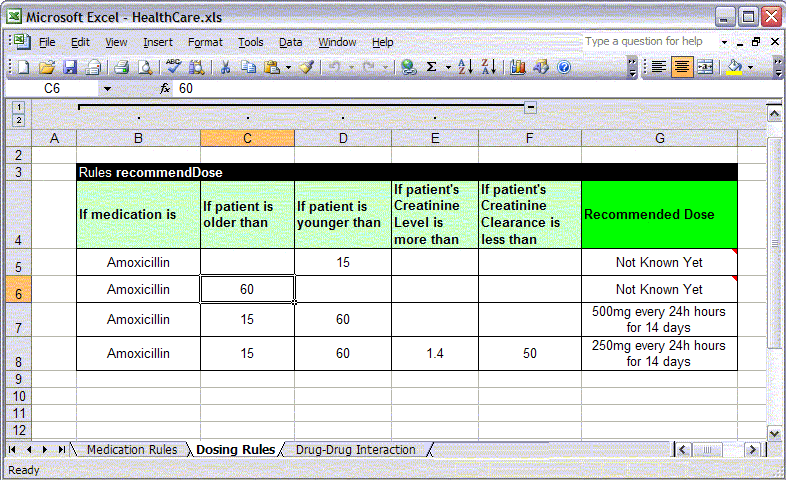Apply the yellow fill color bucket
The image size is (786, 480).
[x=734, y=67]
